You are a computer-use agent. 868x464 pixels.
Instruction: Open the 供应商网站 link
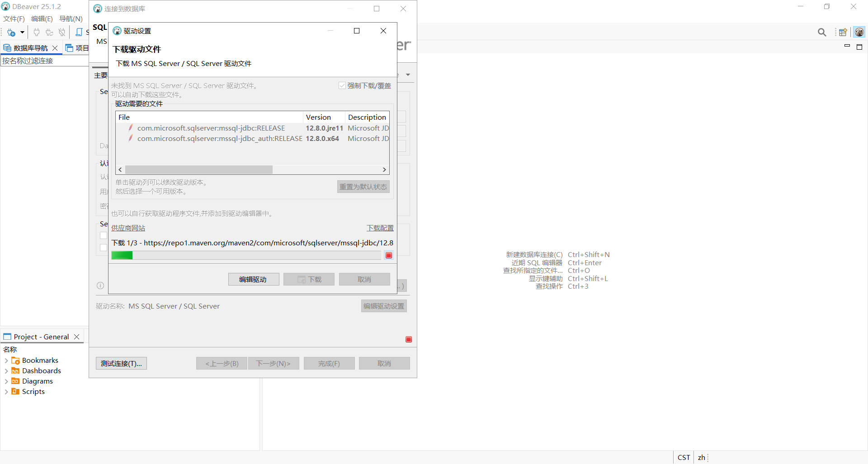128,228
